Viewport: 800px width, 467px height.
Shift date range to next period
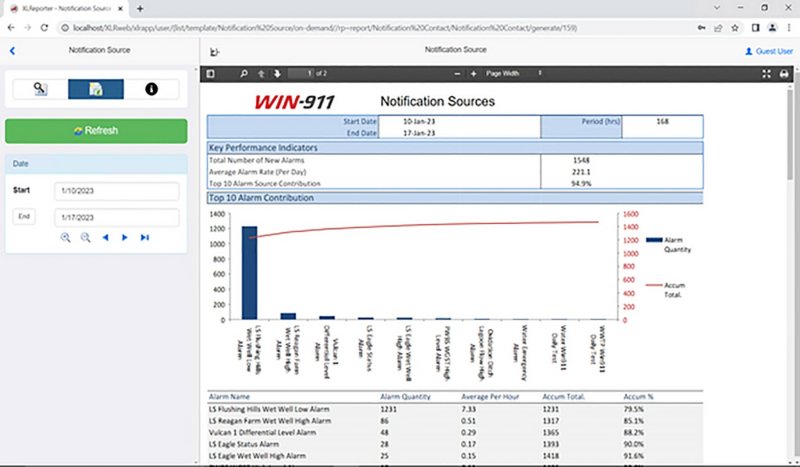tap(124, 237)
